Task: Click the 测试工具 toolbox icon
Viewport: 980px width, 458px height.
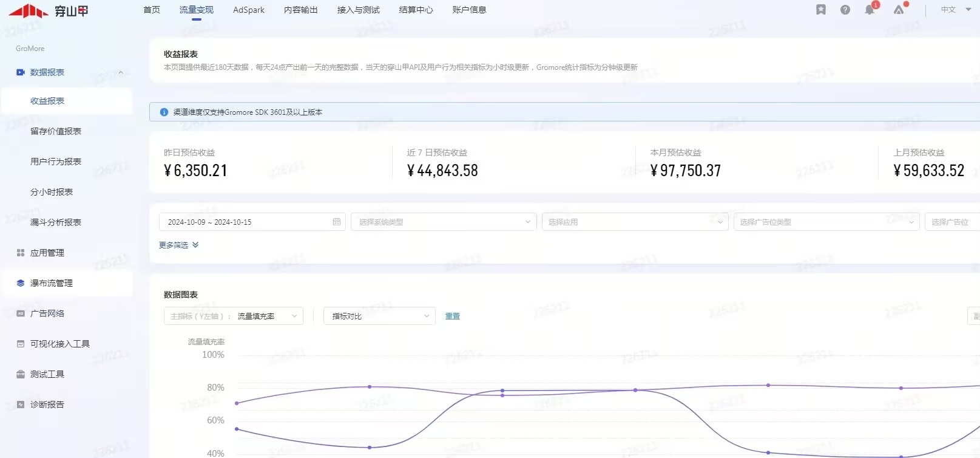Action: (x=21, y=374)
